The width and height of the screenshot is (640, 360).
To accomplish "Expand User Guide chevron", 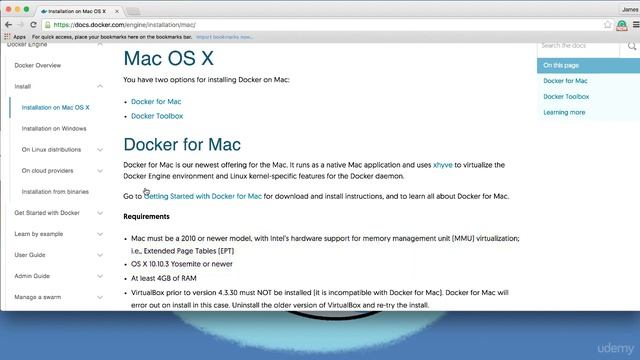I will 100,255.
